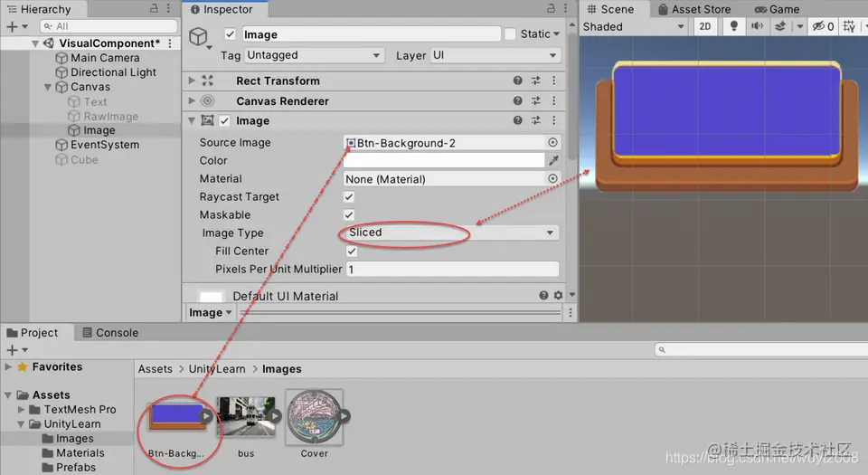Open Rect Transform help icon
This screenshot has height=475, width=868.
(517, 81)
